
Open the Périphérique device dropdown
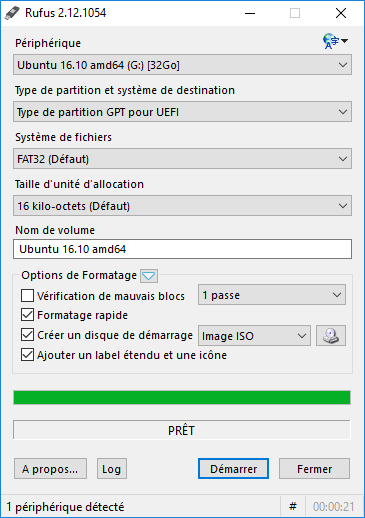tap(182, 65)
